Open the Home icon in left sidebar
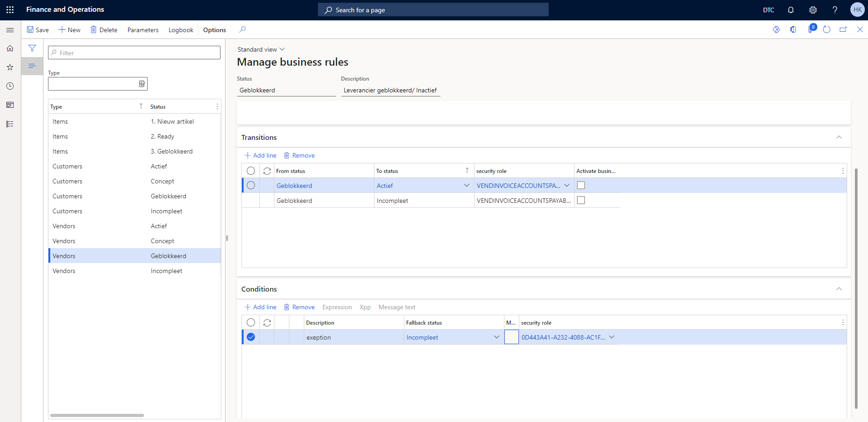Viewport: 868px width, 422px height. [10, 48]
